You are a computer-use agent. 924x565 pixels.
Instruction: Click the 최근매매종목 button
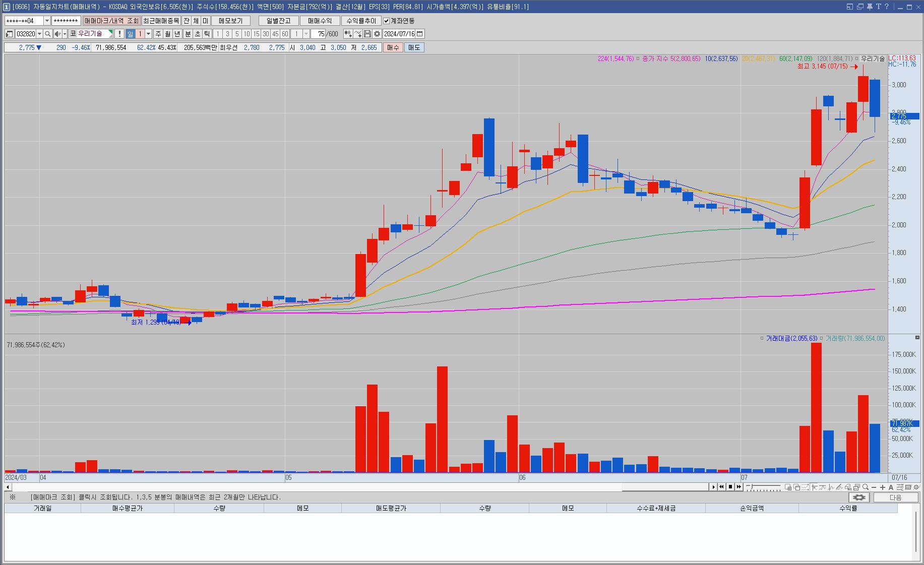pos(161,21)
